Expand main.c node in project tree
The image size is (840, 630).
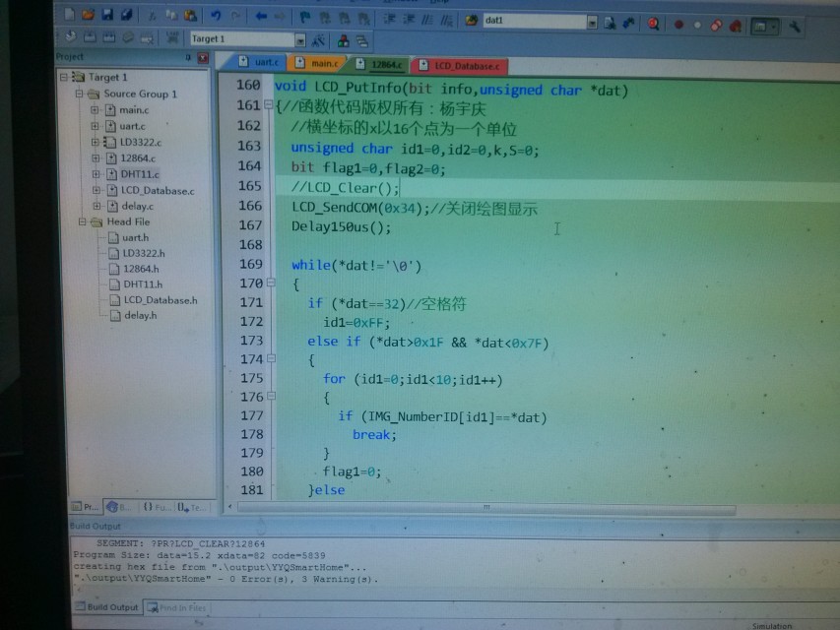pos(96,110)
